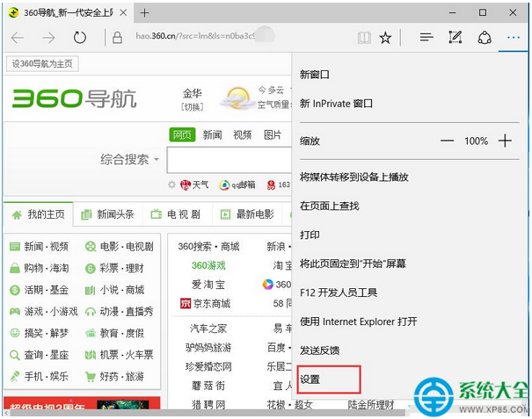The height and width of the screenshot is (419, 532).
Task: Click 切换 under 金华 city
Action: (x=193, y=107)
